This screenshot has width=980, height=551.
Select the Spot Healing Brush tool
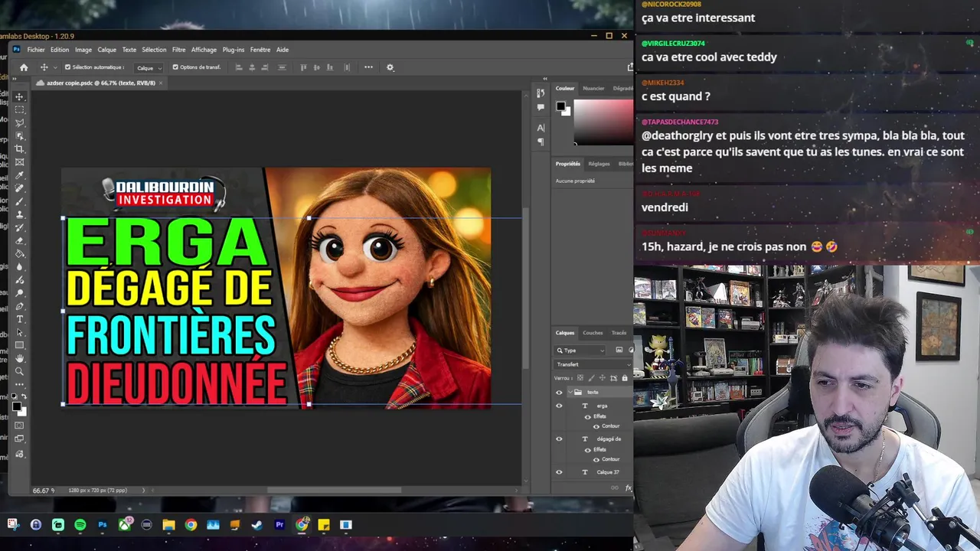pyautogui.click(x=20, y=188)
